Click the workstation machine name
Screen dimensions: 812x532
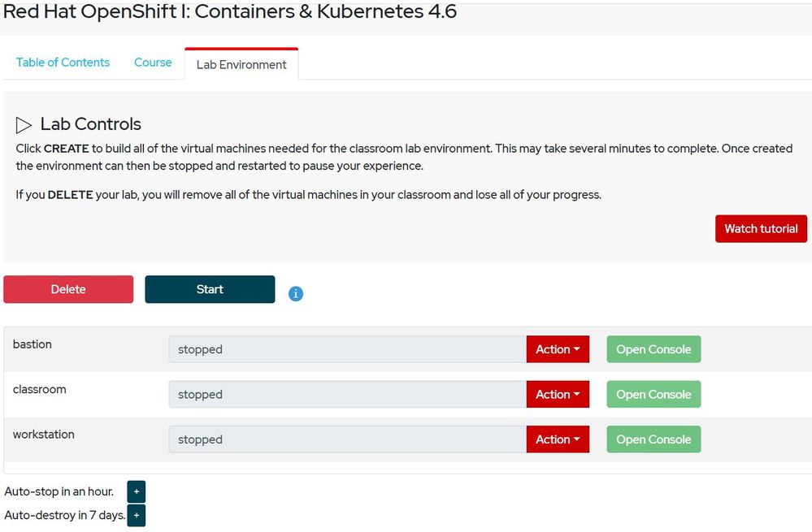44,435
